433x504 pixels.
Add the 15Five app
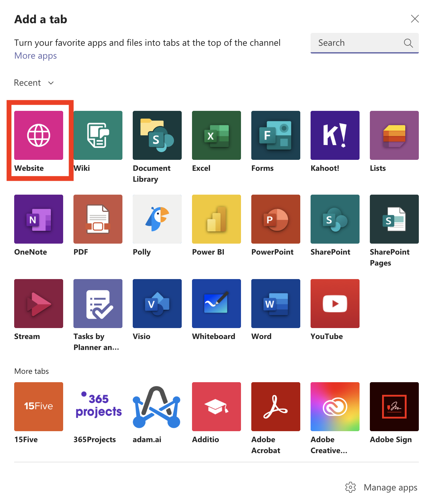(x=39, y=407)
